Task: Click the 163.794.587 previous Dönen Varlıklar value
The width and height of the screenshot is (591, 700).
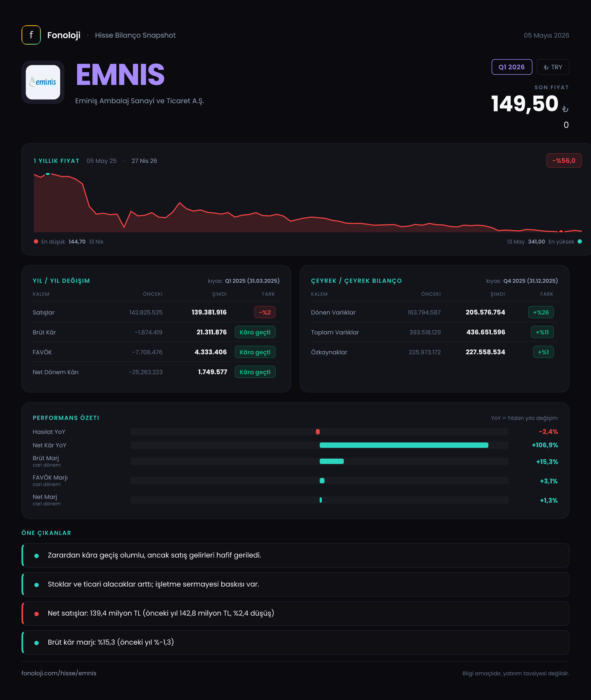Action: pyautogui.click(x=424, y=312)
